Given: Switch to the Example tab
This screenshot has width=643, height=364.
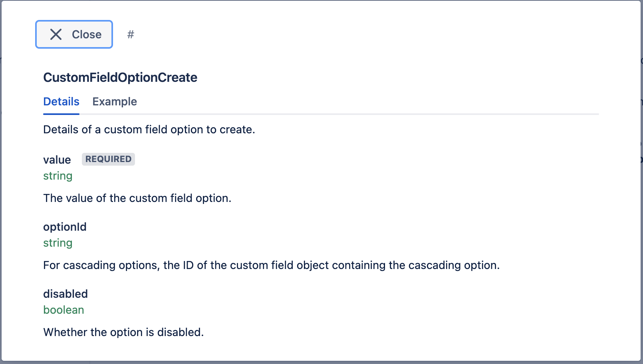Looking at the screenshot, I should click(115, 102).
